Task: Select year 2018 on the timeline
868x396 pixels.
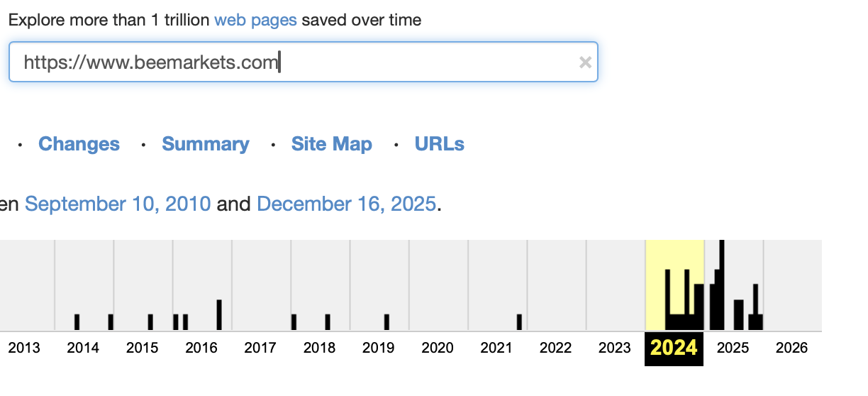Action: click(x=319, y=348)
